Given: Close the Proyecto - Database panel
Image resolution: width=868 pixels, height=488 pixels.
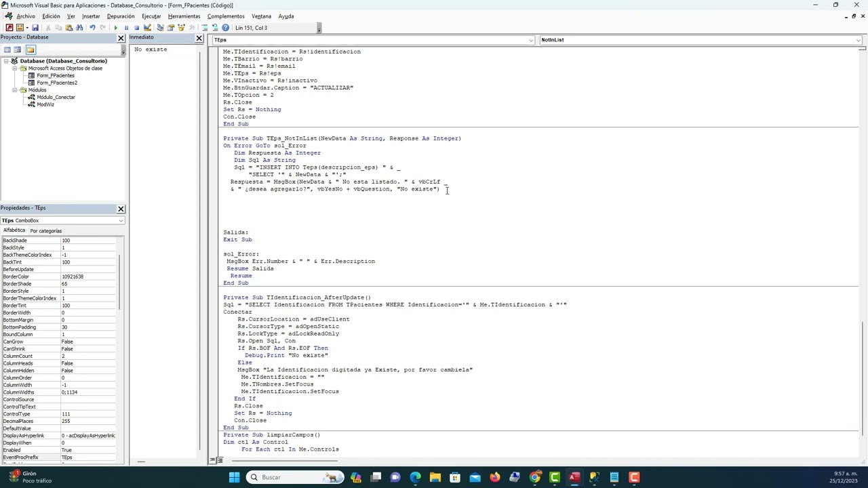Looking at the screenshot, I should [x=121, y=38].
